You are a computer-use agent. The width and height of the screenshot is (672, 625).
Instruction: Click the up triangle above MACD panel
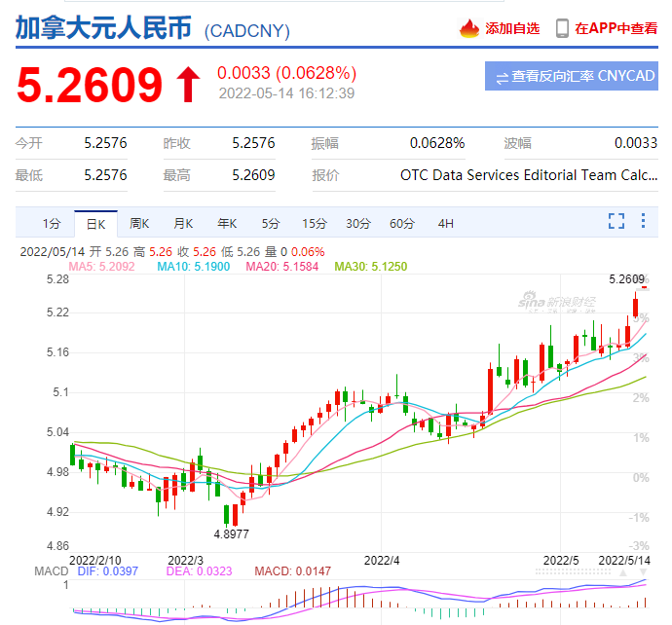pos(623,572)
